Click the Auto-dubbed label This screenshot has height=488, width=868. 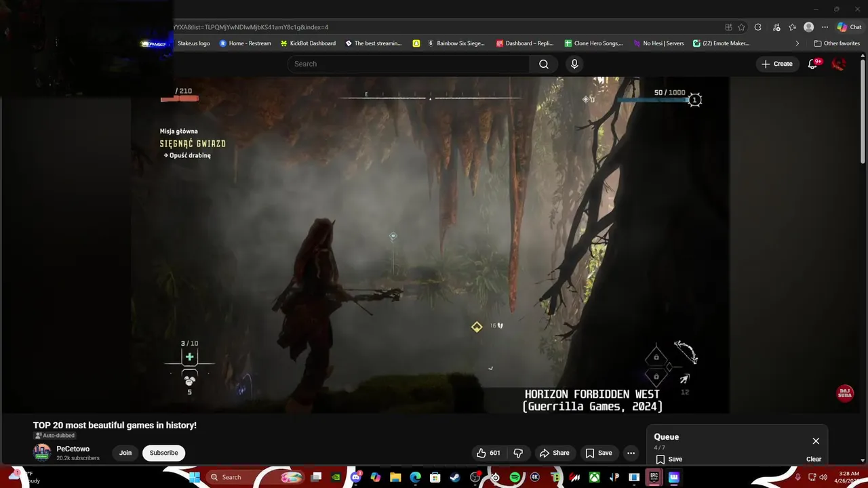tap(55, 435)
